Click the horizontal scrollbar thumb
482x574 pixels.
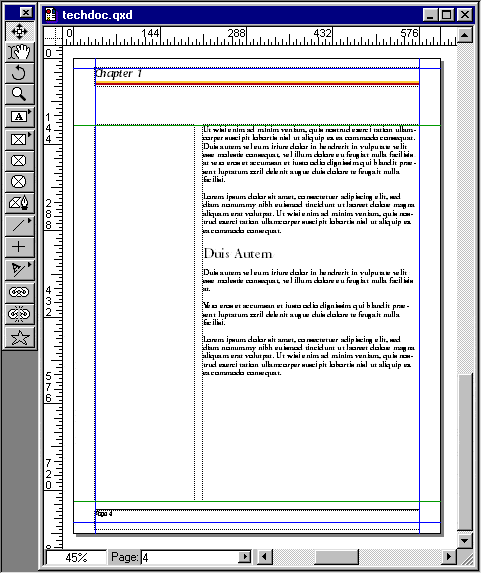click(x=336, y=557)
